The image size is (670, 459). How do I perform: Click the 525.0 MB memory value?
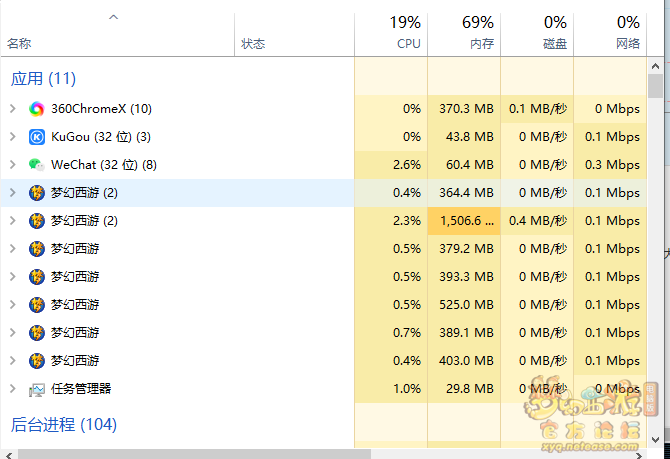(467, 305)
